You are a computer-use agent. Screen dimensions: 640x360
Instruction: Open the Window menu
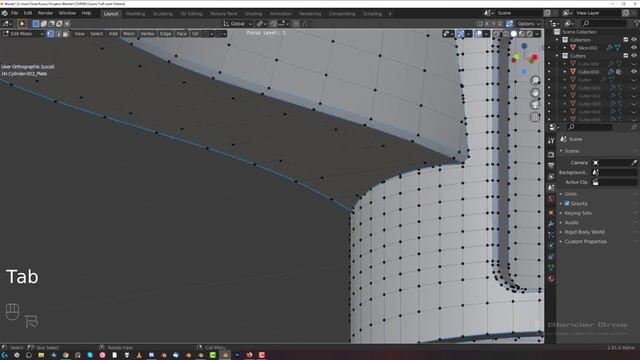67,13
